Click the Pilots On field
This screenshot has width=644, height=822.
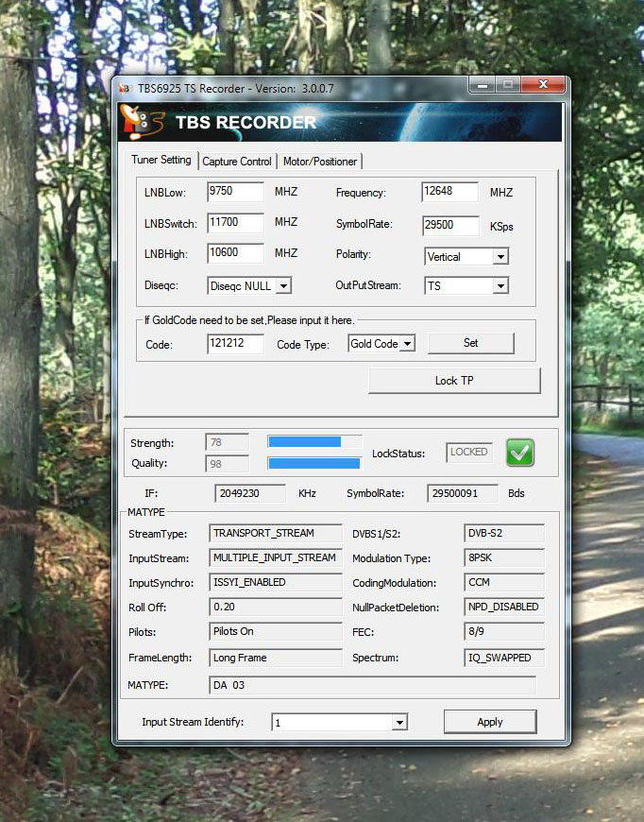276,632
